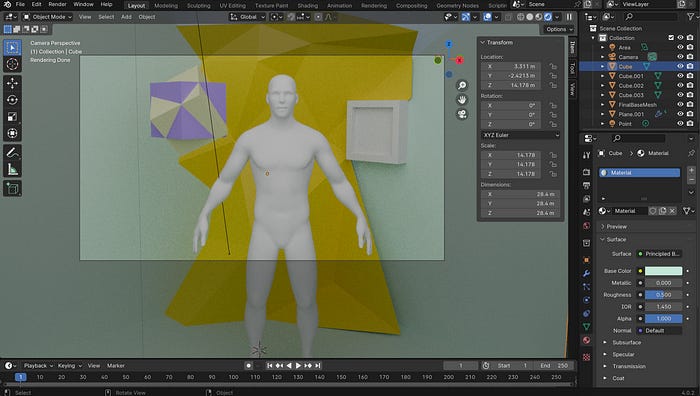This screenshot has width=700, height=396.
Task: Uncheck the Collection exclude checkbox
Action: (x=671, y=38)
